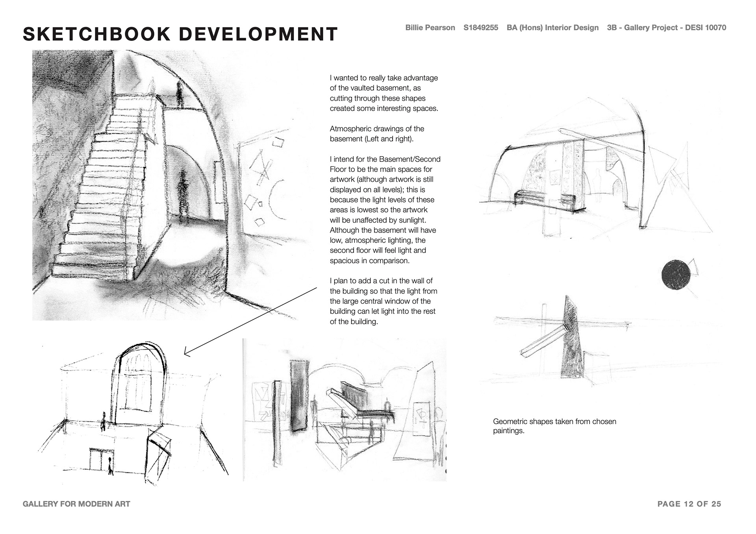Click the gallery interior staircase sketch at the bottom
The height and width of the screenshot is (534, 756).
[x=345, y=410]
